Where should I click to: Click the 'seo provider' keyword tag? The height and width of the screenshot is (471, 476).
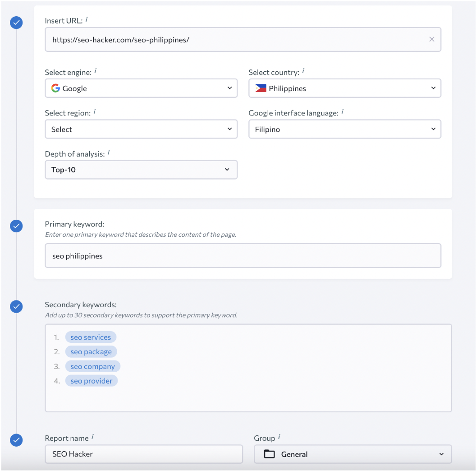click(x=92, y=381)
